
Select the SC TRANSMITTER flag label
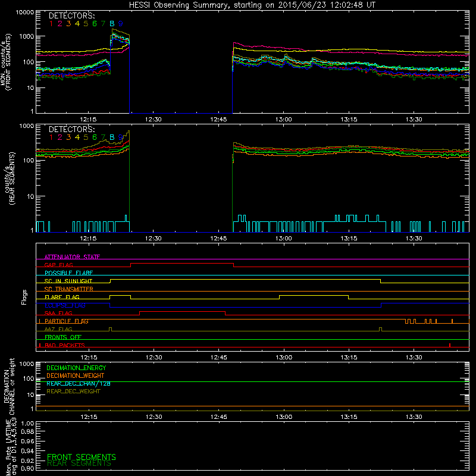(68, 289)
